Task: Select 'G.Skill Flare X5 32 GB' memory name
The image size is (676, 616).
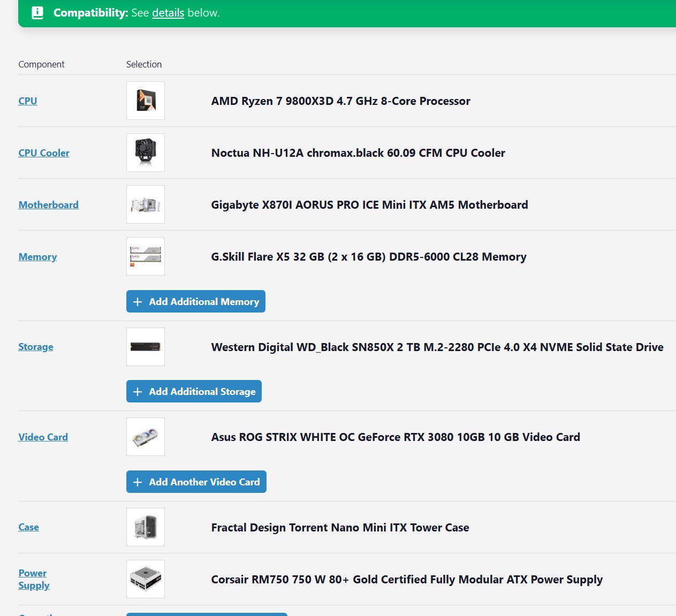Action: tap(369, 257)
